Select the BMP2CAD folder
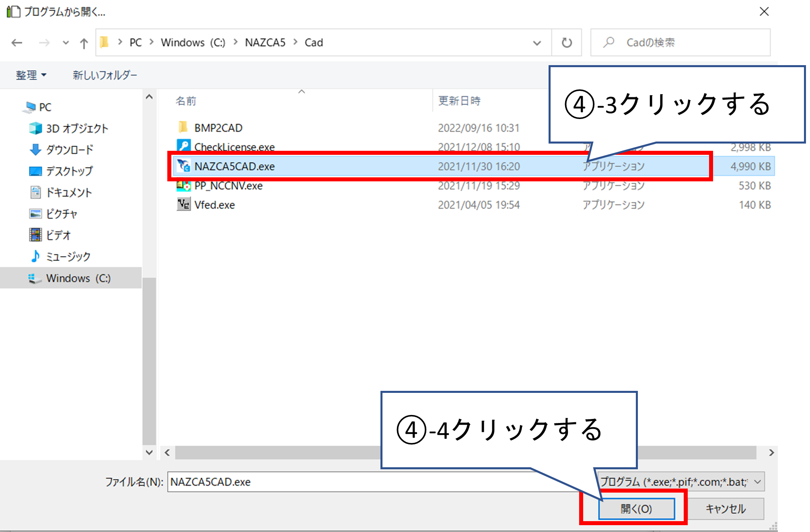 pyautogui.click(x=218, y=128)
